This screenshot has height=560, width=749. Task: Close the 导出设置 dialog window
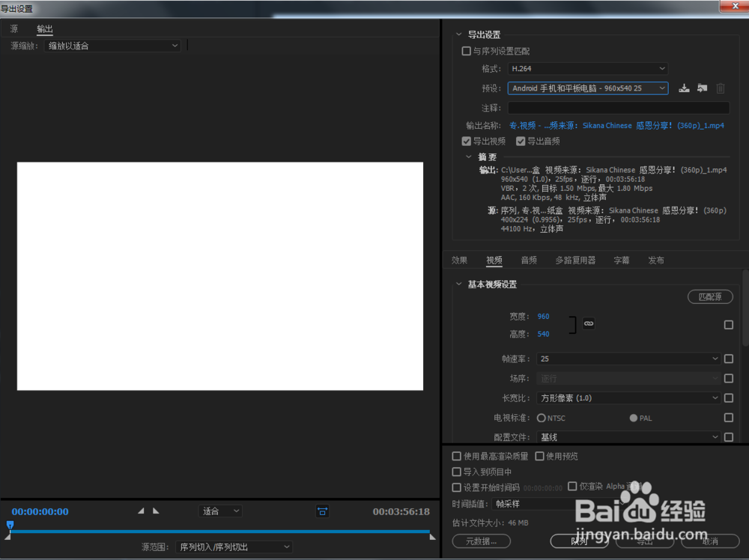[735, 6]
